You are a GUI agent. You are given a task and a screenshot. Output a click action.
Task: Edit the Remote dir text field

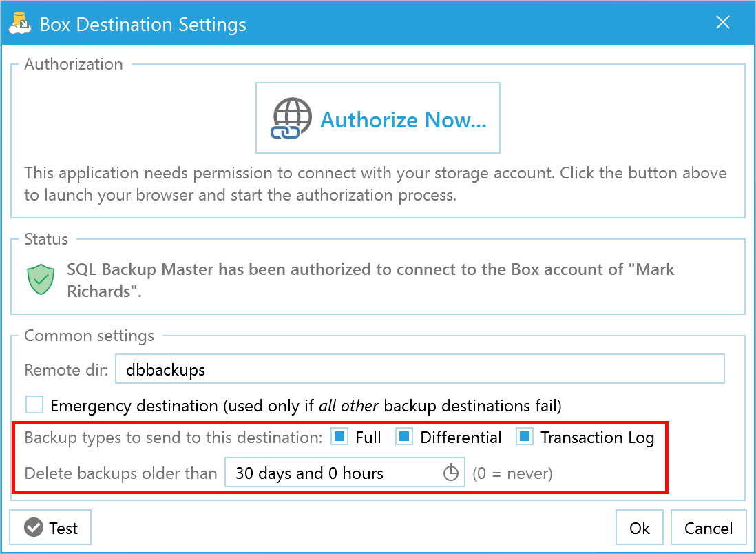pyautogui.click(x=419, y=369)
